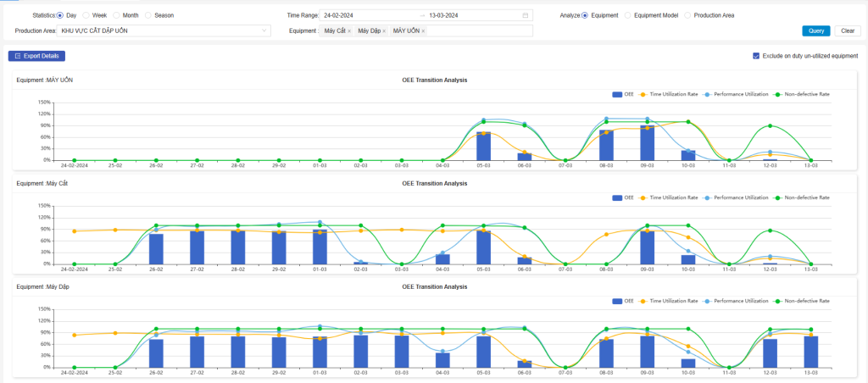Choose Analyze by Equipment Model
Viewport: 868px width, 383px height.
(628, 15)
